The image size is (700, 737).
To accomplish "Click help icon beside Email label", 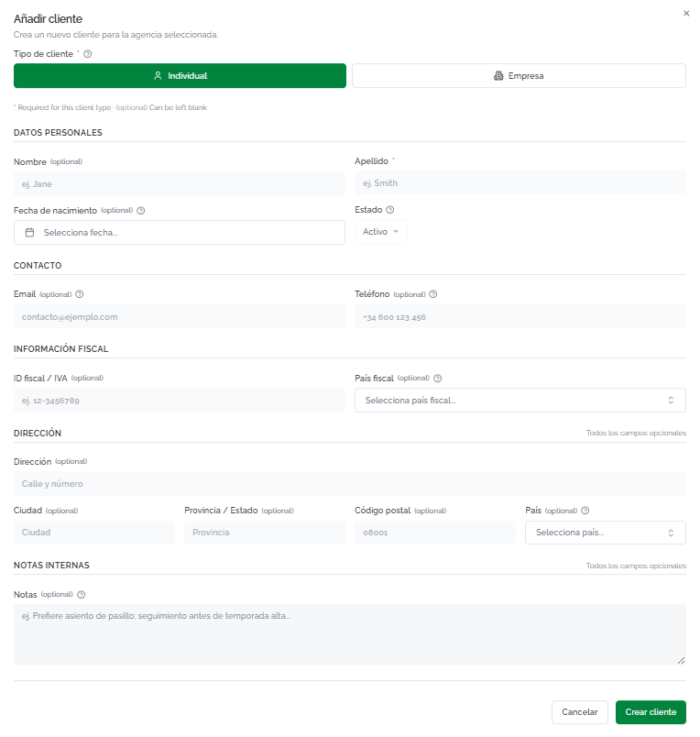I will click(x=80, y=294).
